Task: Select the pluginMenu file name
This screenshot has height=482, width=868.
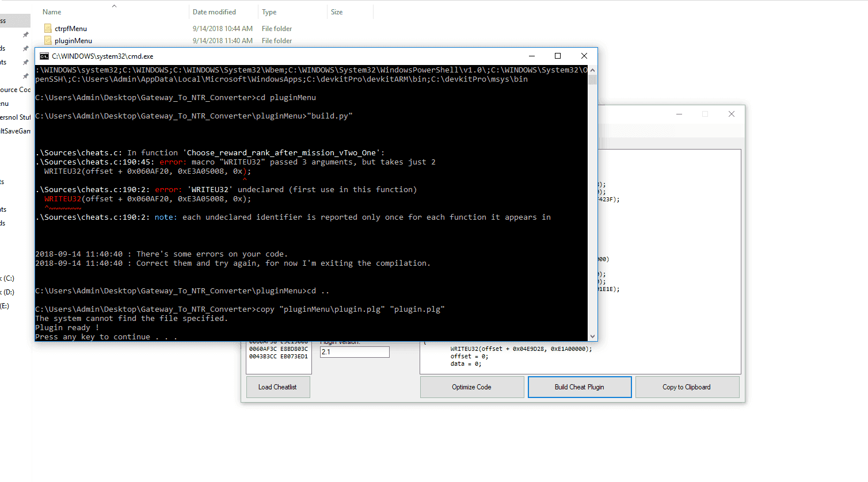Action: click(x=73, y=40)
